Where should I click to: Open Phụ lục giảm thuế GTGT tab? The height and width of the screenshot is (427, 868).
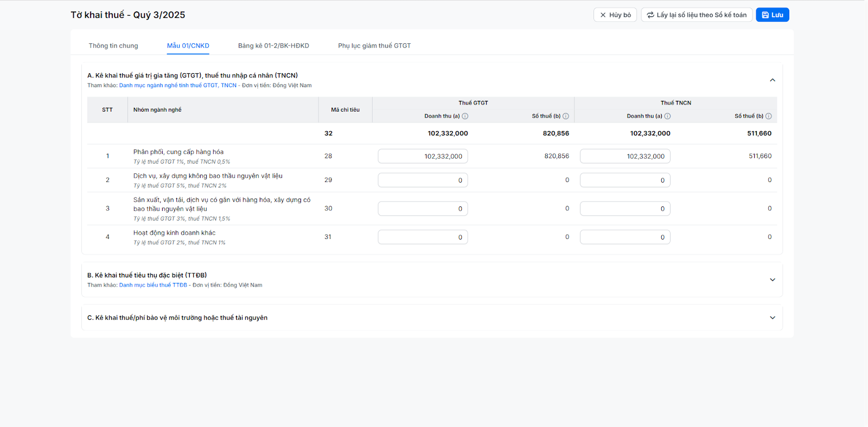374,46
